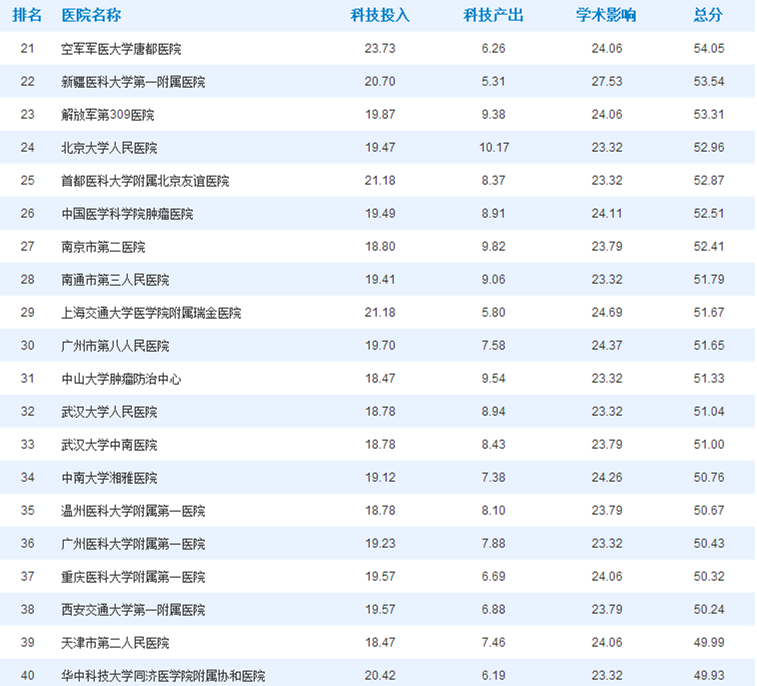Click 学术影响 value 24.11
This screenshot has height=686, width=757.
point(607,213)
